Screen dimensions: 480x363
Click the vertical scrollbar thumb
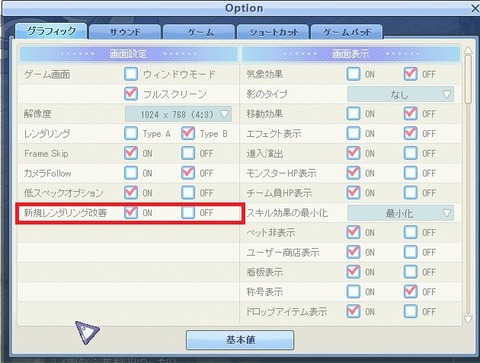[x=468, y=79]
